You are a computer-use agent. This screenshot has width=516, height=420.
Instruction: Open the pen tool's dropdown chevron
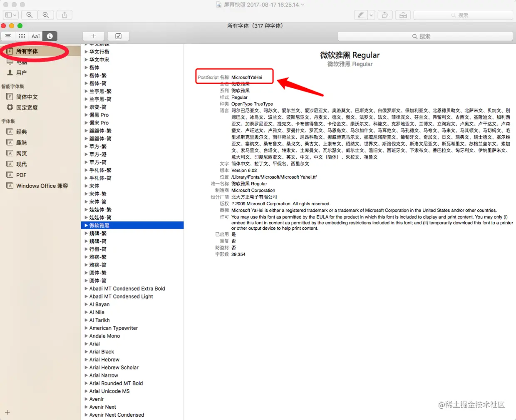(371, 15)
